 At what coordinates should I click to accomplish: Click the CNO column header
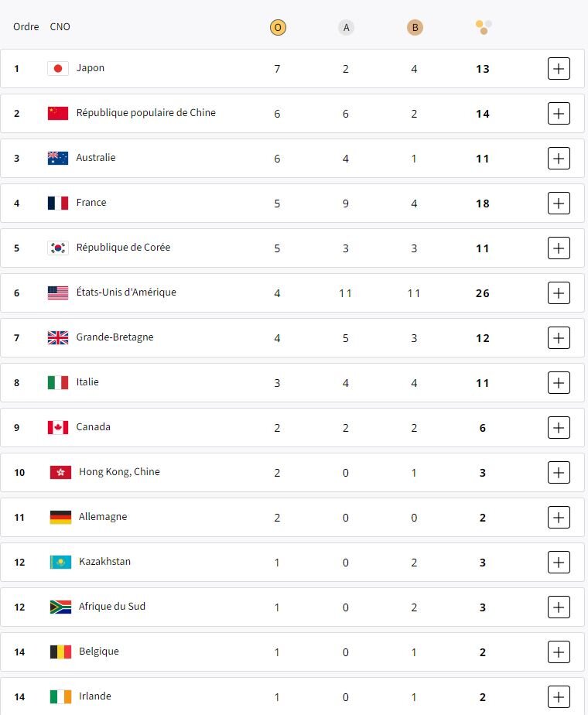pos(60,27)
